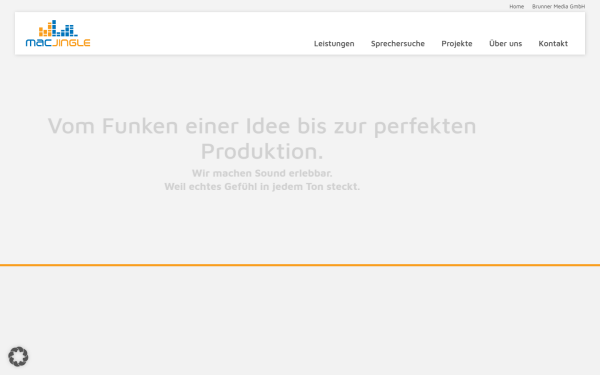Open the Über uns page
The width and height of the screenshot is (600, 375).
505,43
